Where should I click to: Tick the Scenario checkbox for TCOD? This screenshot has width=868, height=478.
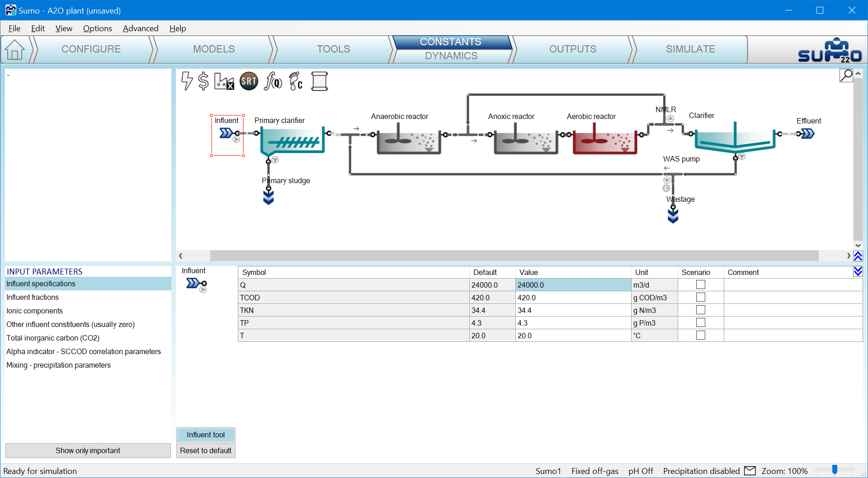(x=700, y=298)
